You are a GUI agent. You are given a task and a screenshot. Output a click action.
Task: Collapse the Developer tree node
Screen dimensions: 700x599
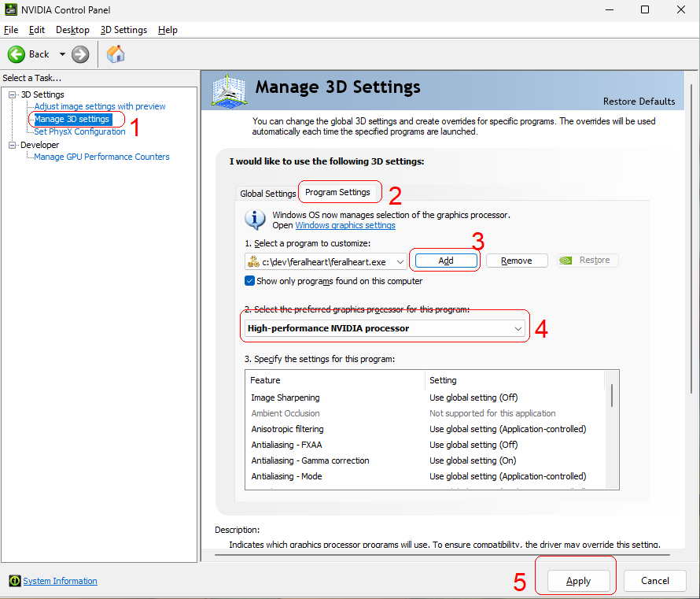point(13,145)
